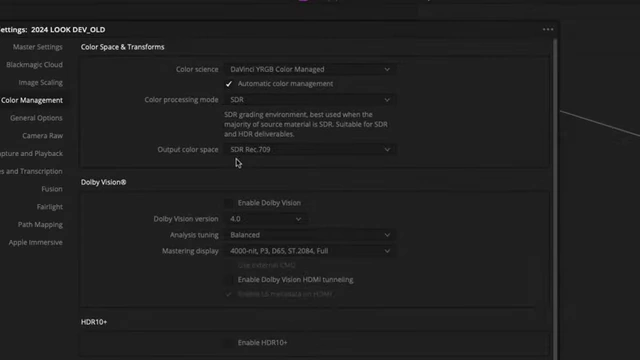Open General Options section

coord(36,118)
